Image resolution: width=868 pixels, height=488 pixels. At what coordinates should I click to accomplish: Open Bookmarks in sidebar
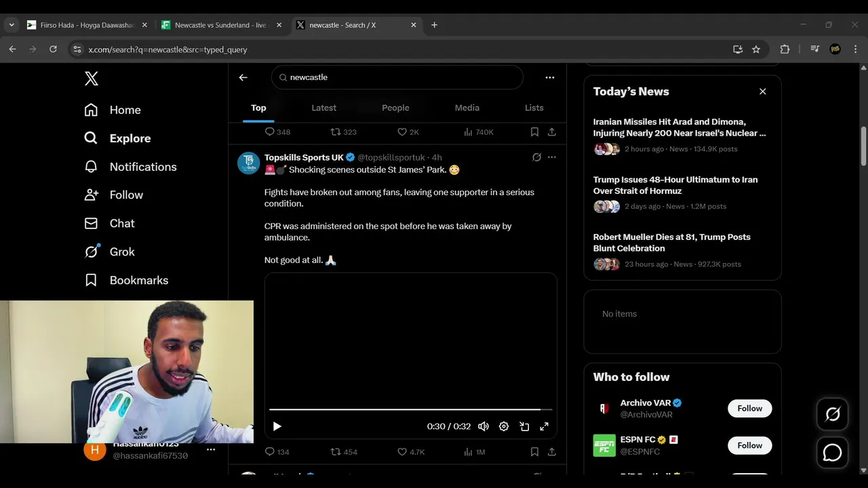tap(126, 280)
